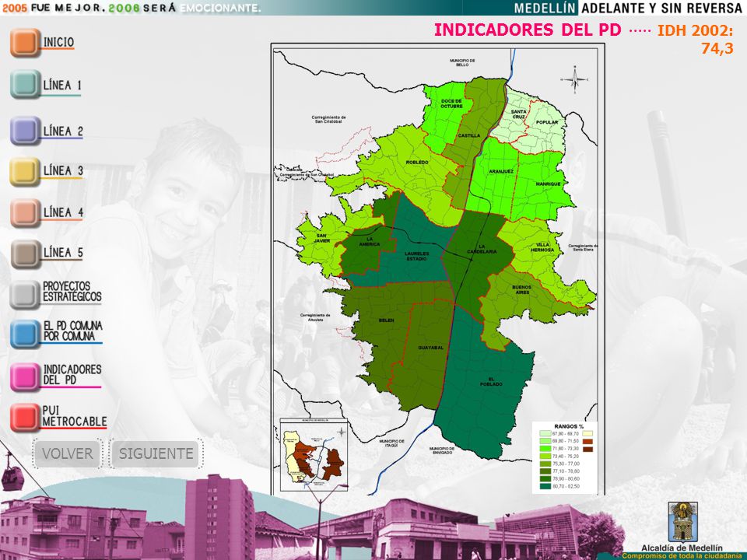This screenshot has width=747, height=560.
Task: Go to PUI METROCABLE label
Action: coord(75,417)
